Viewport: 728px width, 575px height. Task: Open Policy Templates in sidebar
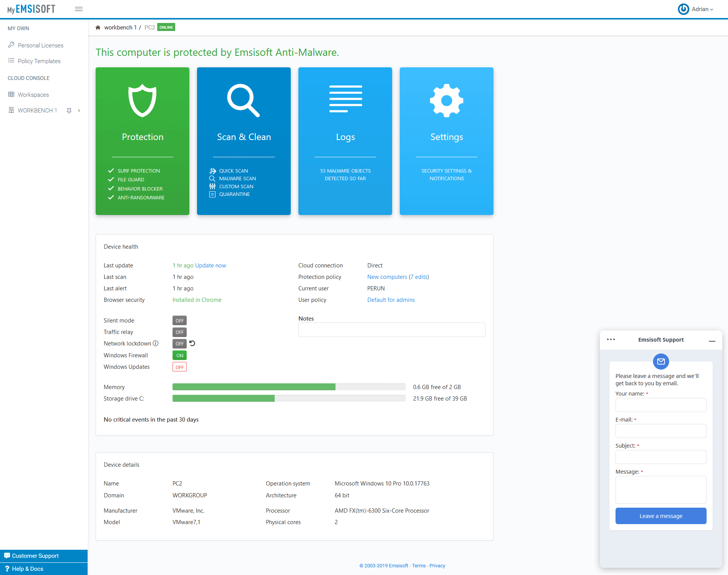pos(39,61)
